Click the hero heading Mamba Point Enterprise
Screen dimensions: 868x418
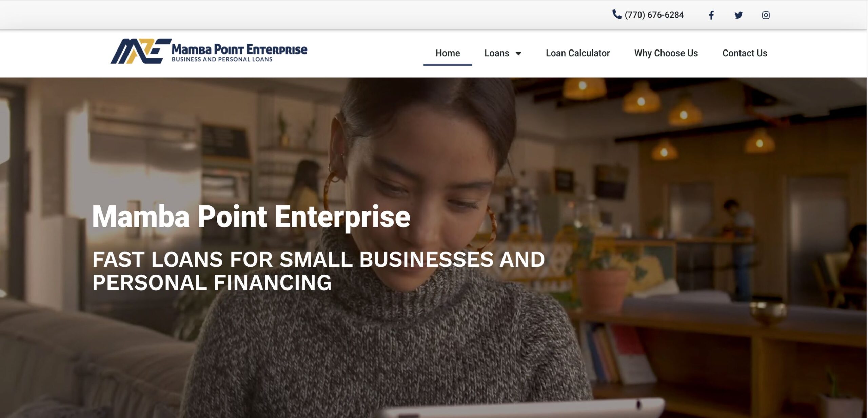[251, 217]
